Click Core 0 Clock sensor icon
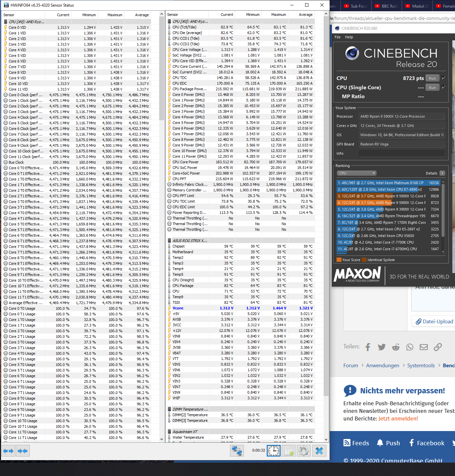 pos(6,95)
